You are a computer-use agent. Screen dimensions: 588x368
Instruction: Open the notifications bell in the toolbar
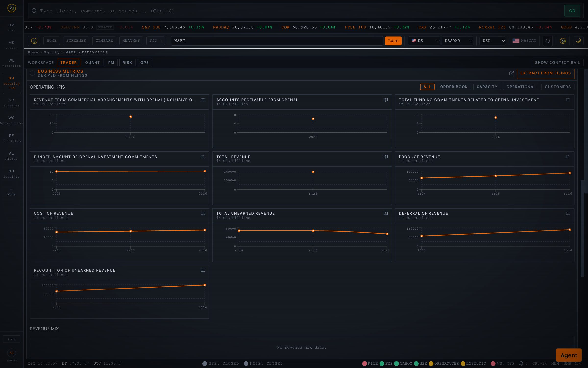pyautogui.click(x=548, y=41)
